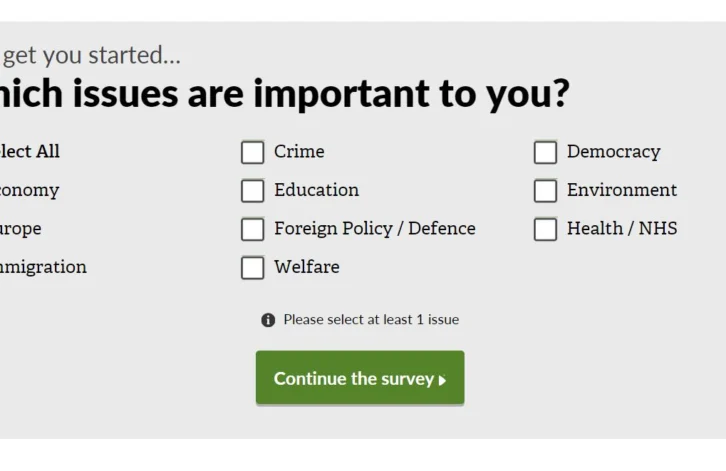
Task: Tick the Education checkbox box
Action: [x=252, y=190]
